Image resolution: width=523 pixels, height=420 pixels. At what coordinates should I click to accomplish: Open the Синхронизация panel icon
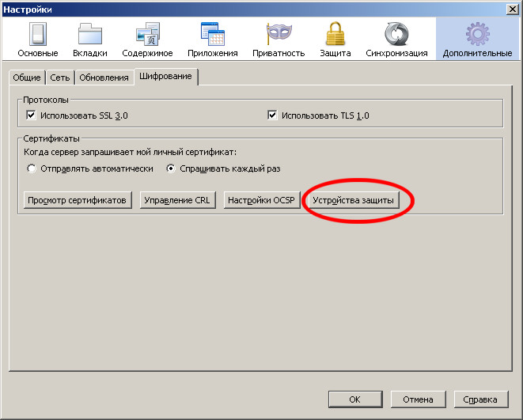pos(396,36)
